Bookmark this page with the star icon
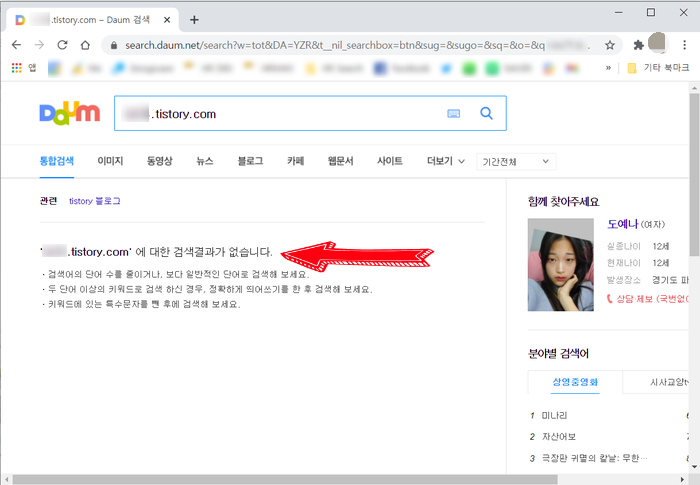This screenshot has height=485, width=700. pos(610,45)
